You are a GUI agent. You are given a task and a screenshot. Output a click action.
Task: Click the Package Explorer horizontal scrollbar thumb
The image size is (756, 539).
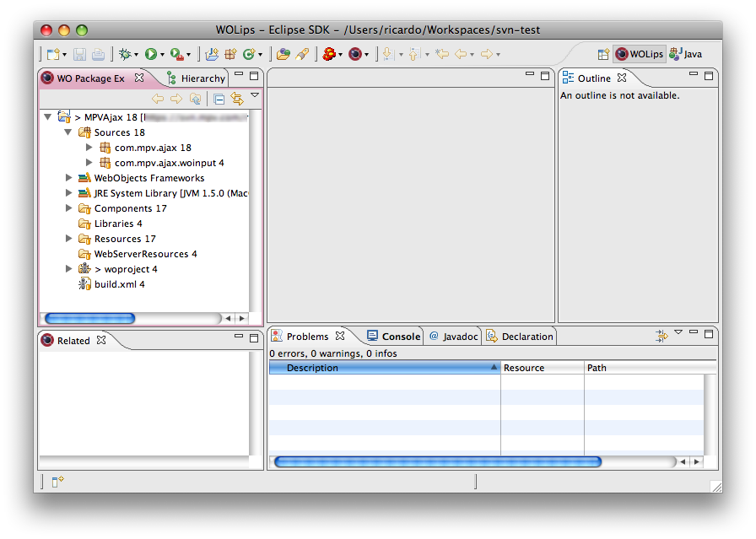point(89,318)
